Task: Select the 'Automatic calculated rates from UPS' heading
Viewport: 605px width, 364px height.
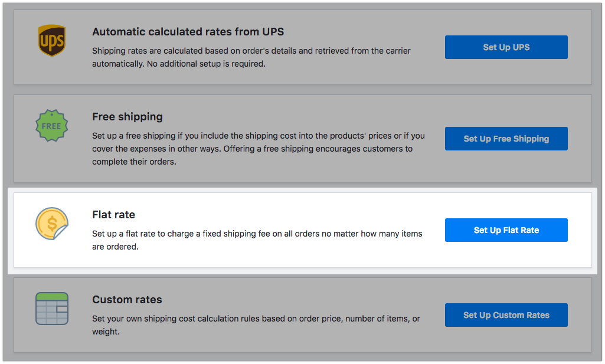Action: (x=188, y=32)
